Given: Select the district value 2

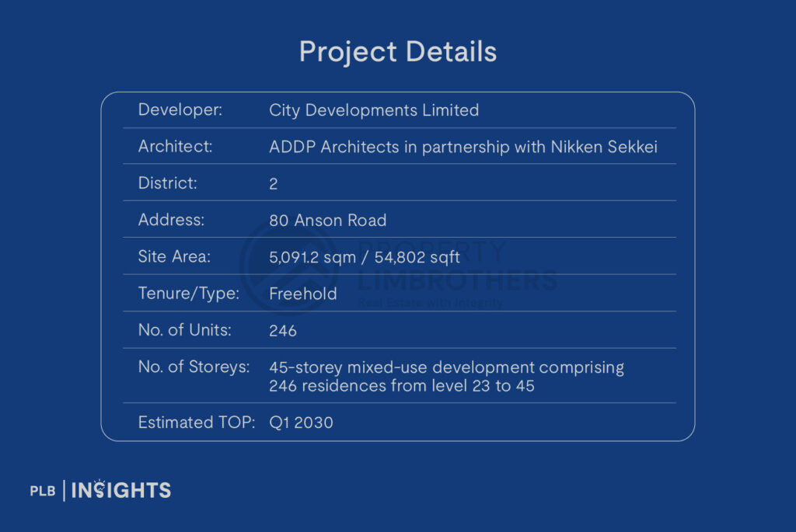Looking at the screenshot, I should click(x=274, y=184).
